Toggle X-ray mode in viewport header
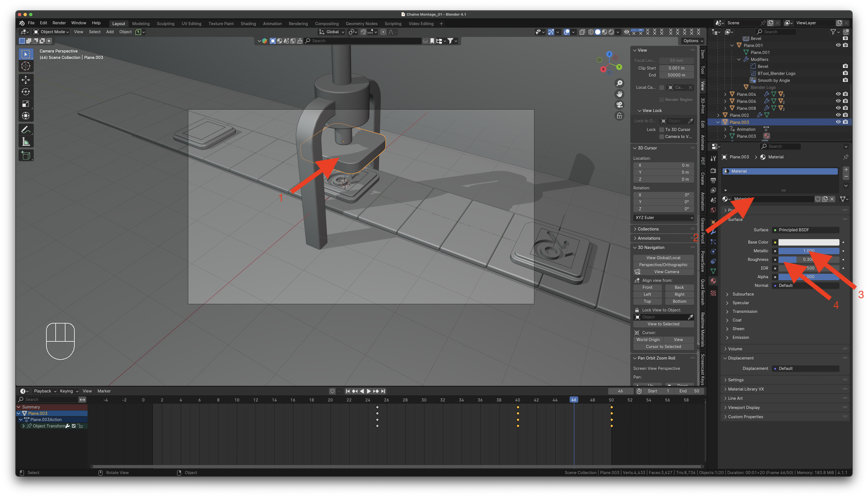Image resolution: width=868 pixels, height=497 pixels. (582, 32)
